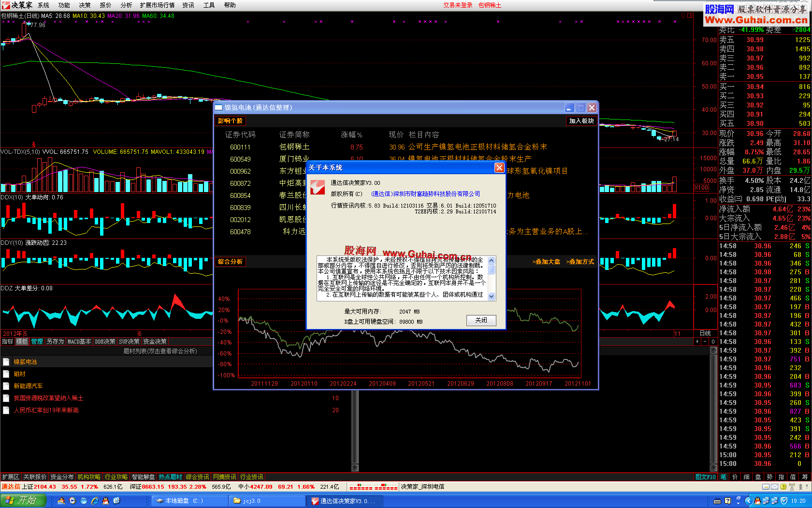This screenshot has width=812, height=508.
Task: Open the keyboard input icon on taskbar
Action: [718, 501]
